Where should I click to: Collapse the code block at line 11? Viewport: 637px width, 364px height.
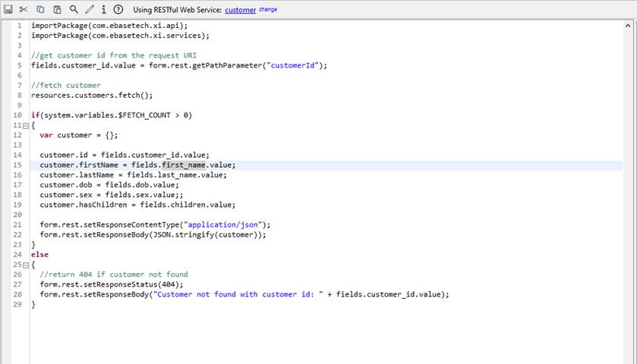pos(25,125)
